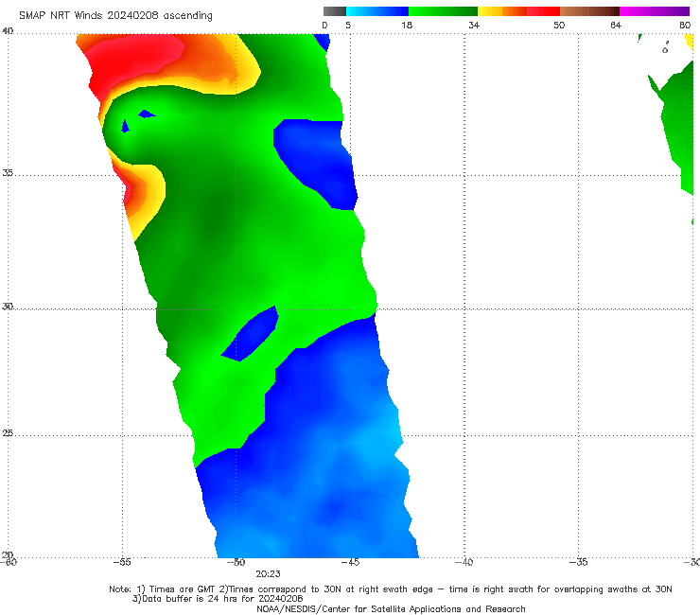Select the gray 0–5 segment of the colorbar

(x=335, y=11)
